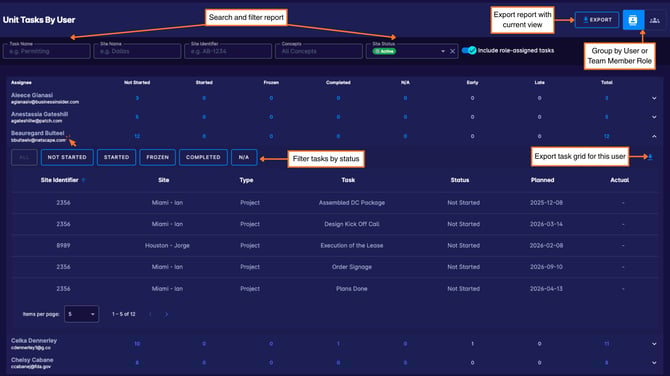670x376 pixels.
Task: Filter tasks by FROZEN
Action: [157, 157]
